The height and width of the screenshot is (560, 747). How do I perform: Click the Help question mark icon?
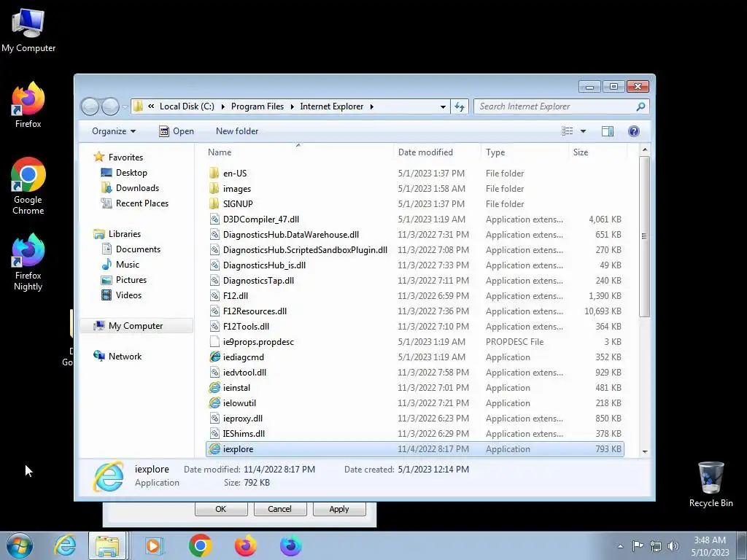pos(634,131)
